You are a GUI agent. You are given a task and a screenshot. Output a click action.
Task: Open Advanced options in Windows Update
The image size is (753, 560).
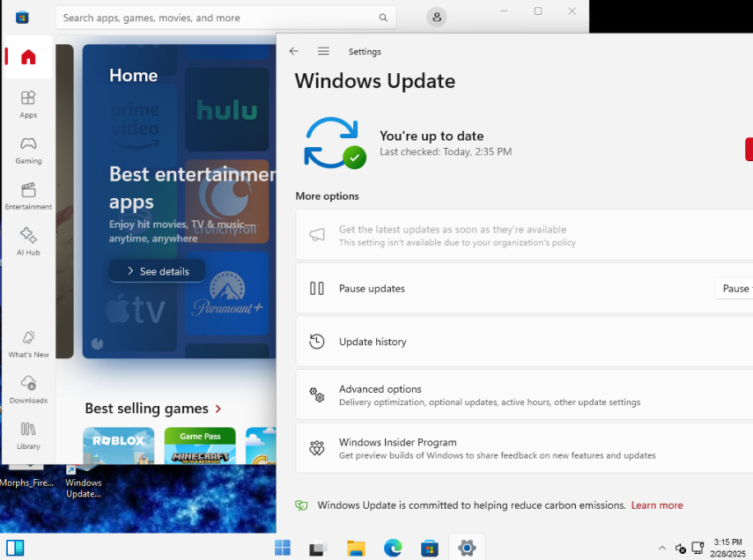[524, 394]
